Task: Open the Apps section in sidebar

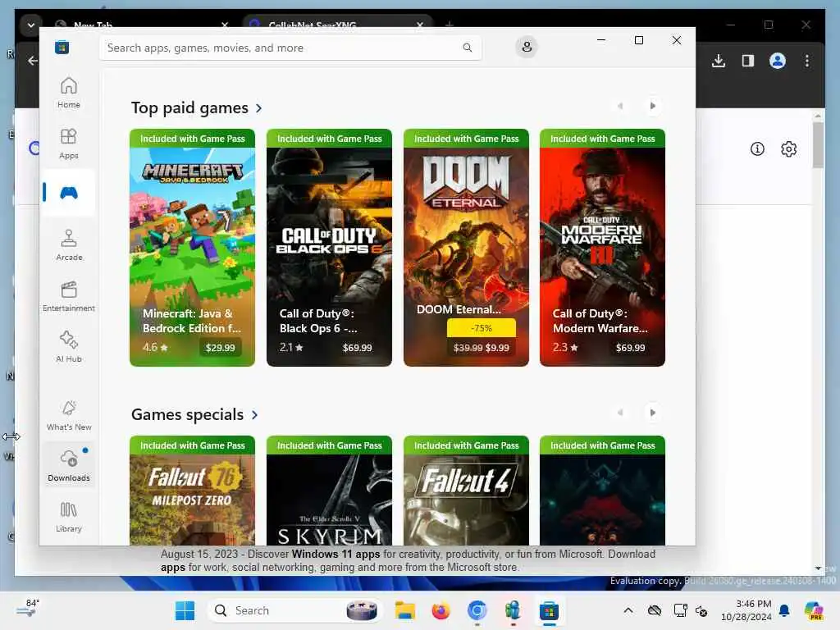Action: click(x=69, y=144)
